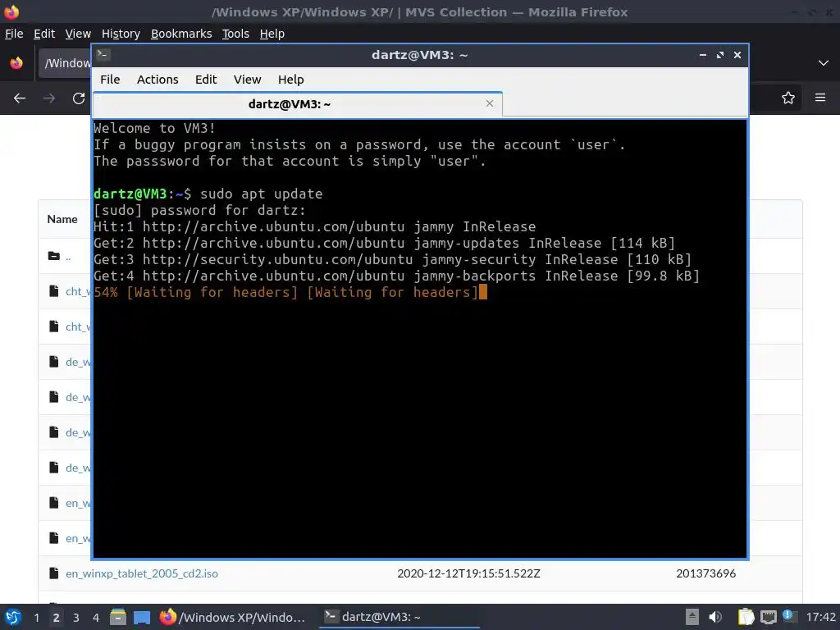Open the Firefox hamburger menu

[820, 98]
